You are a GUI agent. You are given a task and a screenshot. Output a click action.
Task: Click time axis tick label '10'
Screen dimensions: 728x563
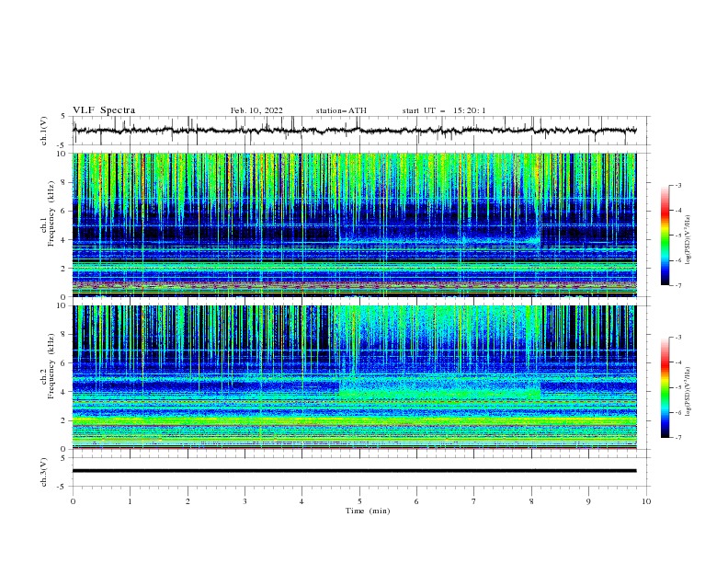click(646, 501)
